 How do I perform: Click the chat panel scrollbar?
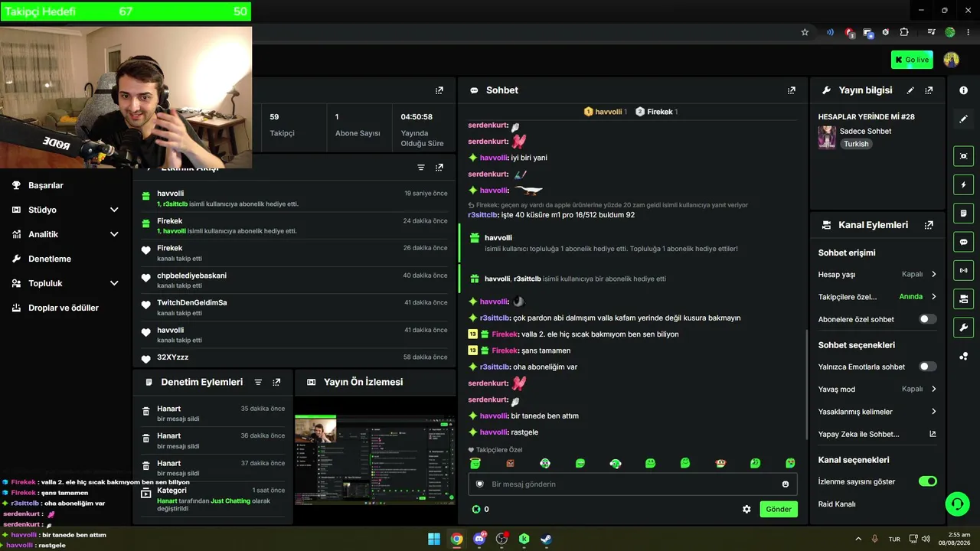click(806, 383)
